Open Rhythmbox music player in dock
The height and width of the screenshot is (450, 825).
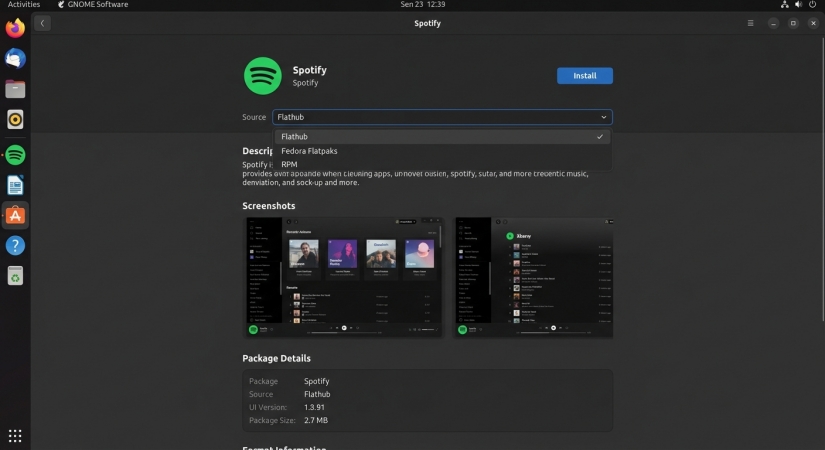(x=15, y=119)
